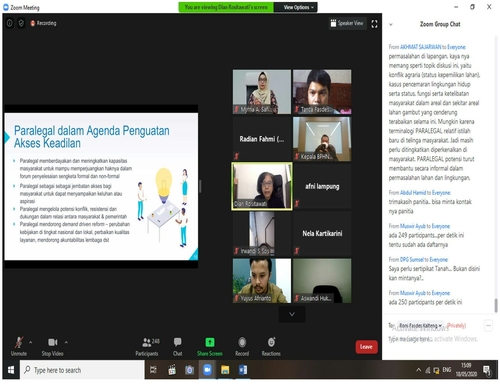Leave the meeting
This screenshot has width=500, height=386.
click(x=366, y=347)
